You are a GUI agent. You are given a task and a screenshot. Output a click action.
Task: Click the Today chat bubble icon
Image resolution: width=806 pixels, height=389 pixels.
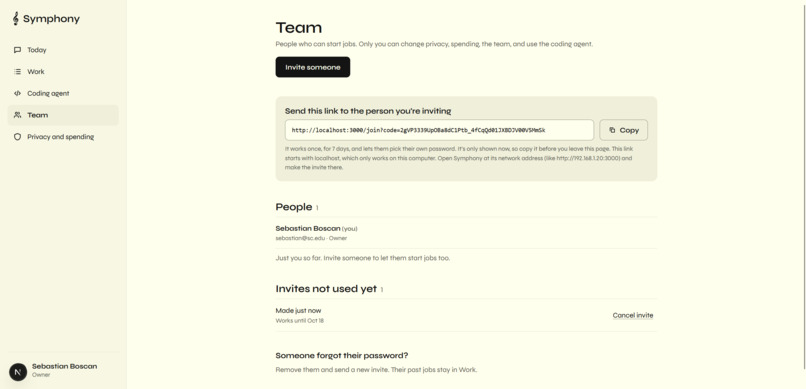(17, 50)
